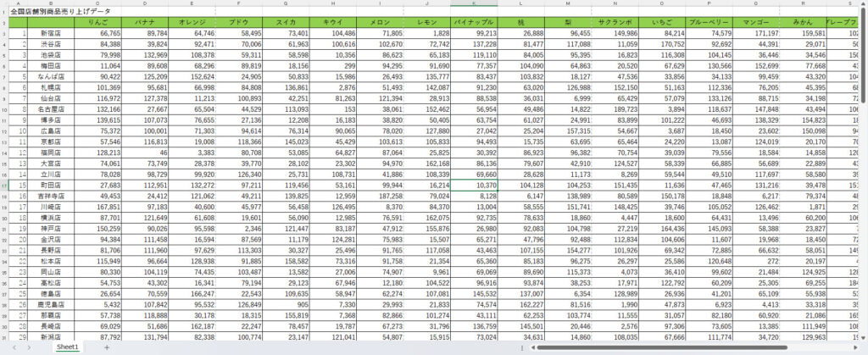
Task: Click the previous sheet navigation arrow
Action: [x=14, y=347]
